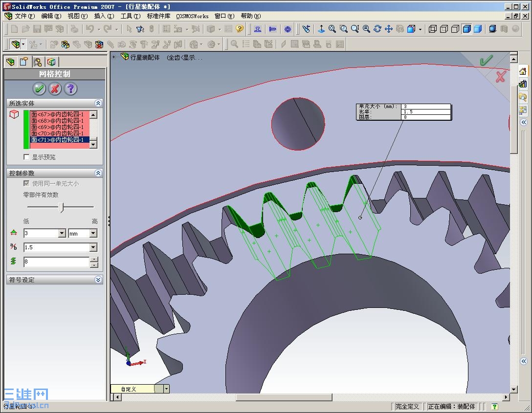Select 面<71>@内齿轮四-1 in list
Image resolution: width=532 pixels, height=413 pixels.
(60, 140)
